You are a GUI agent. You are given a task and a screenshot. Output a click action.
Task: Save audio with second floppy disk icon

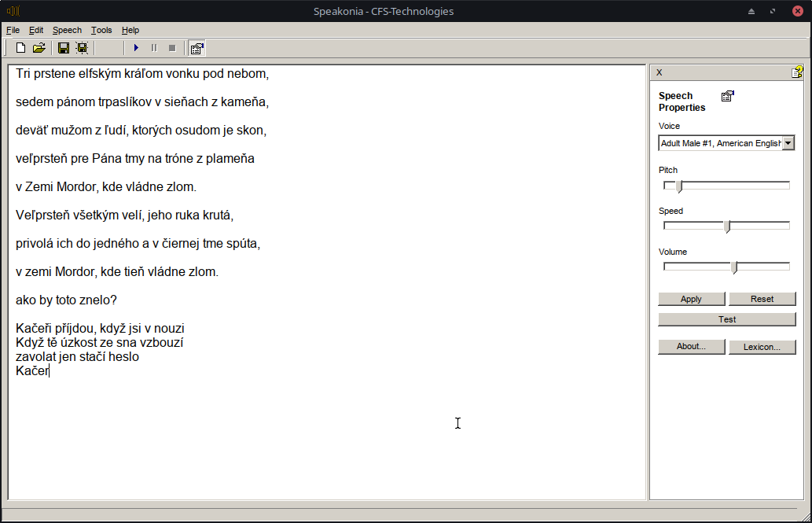coord(82,48)
